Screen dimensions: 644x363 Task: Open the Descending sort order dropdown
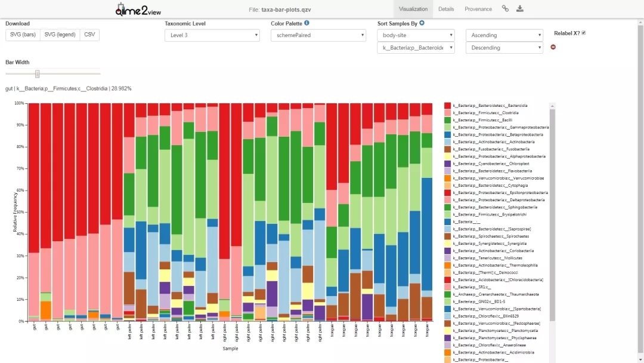(x=504, y=48)
